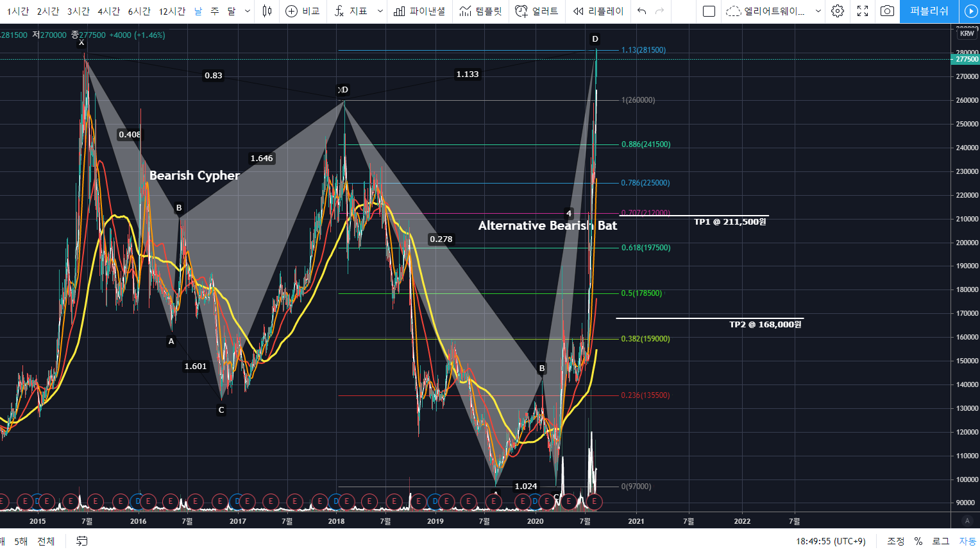
Task: Select the 달 monthly interval
Action: click(x=232, y=11)
